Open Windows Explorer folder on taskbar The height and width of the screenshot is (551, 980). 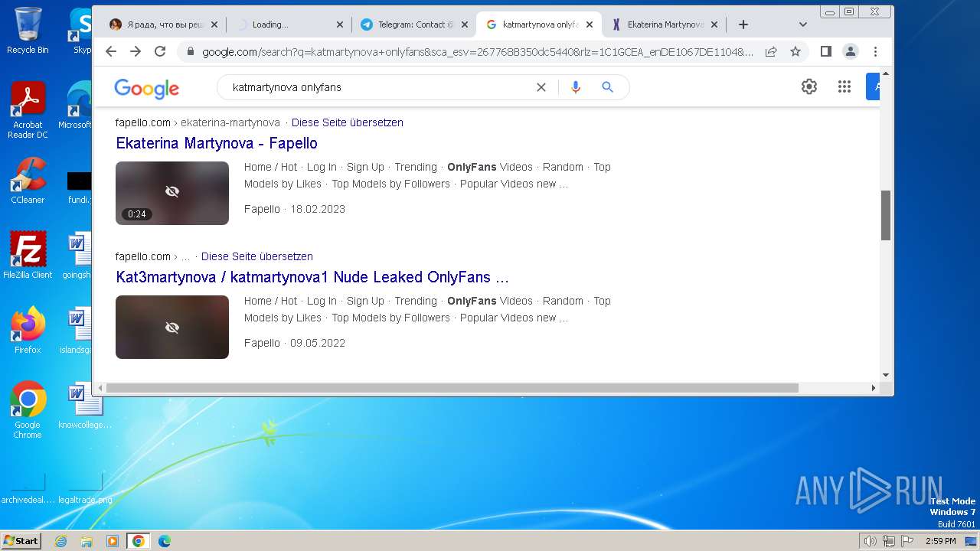pos(87,541)
